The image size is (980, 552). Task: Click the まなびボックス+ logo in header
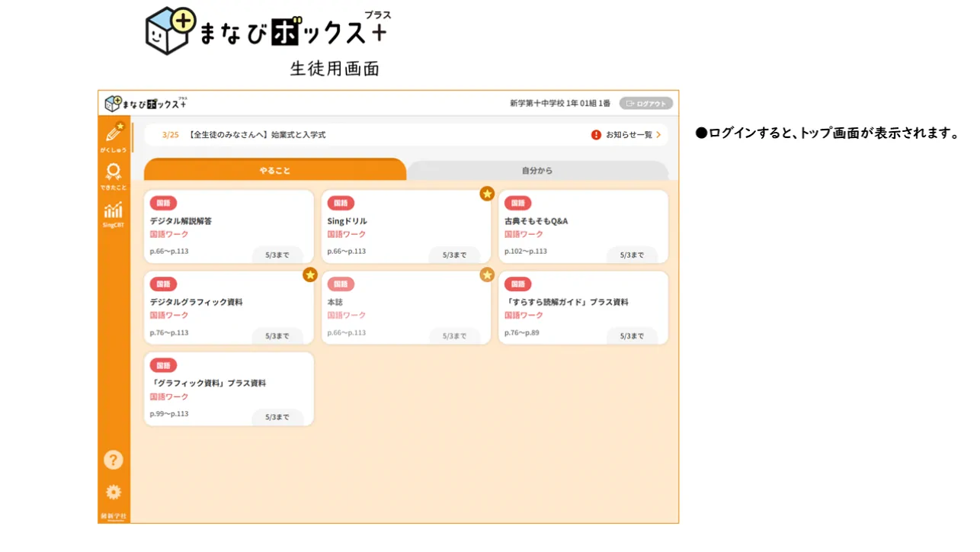pos(146,103)
